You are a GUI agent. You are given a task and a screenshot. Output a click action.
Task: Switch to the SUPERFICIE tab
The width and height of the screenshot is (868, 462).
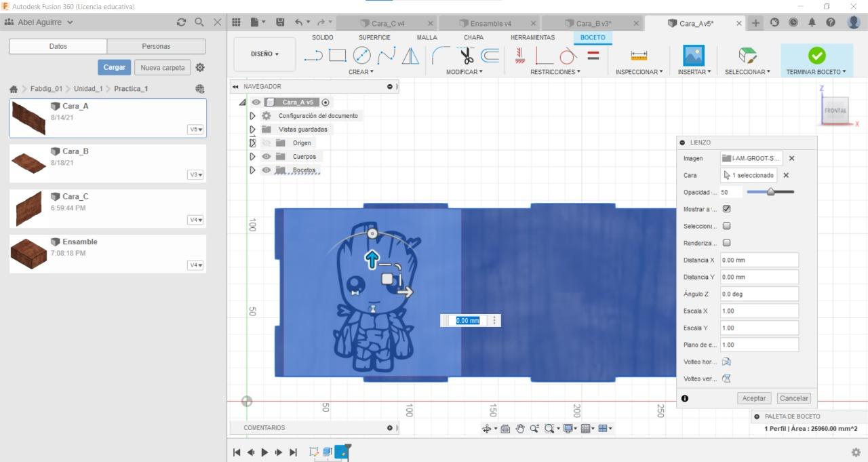[374, 37]
